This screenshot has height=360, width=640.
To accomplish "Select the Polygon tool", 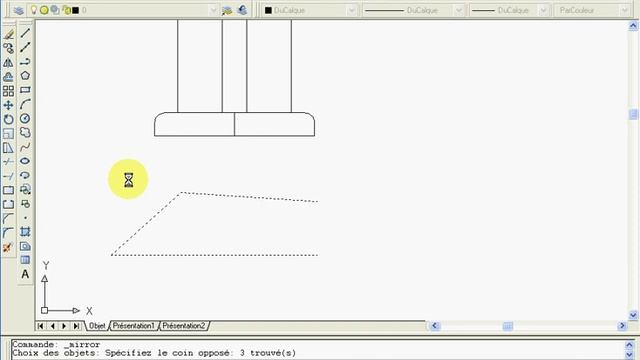I will click(25, 76).
